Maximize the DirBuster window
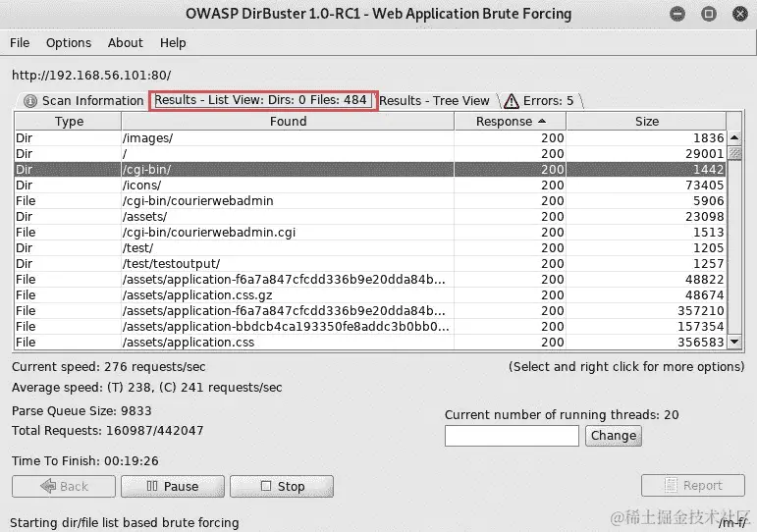 (709, 14)
